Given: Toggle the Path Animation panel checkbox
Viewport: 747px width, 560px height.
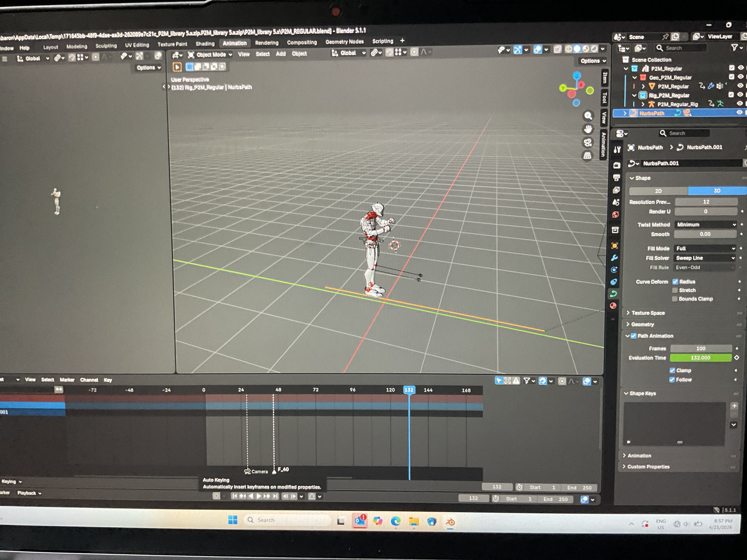Looking at the screenshot, I should coord(634,336).
